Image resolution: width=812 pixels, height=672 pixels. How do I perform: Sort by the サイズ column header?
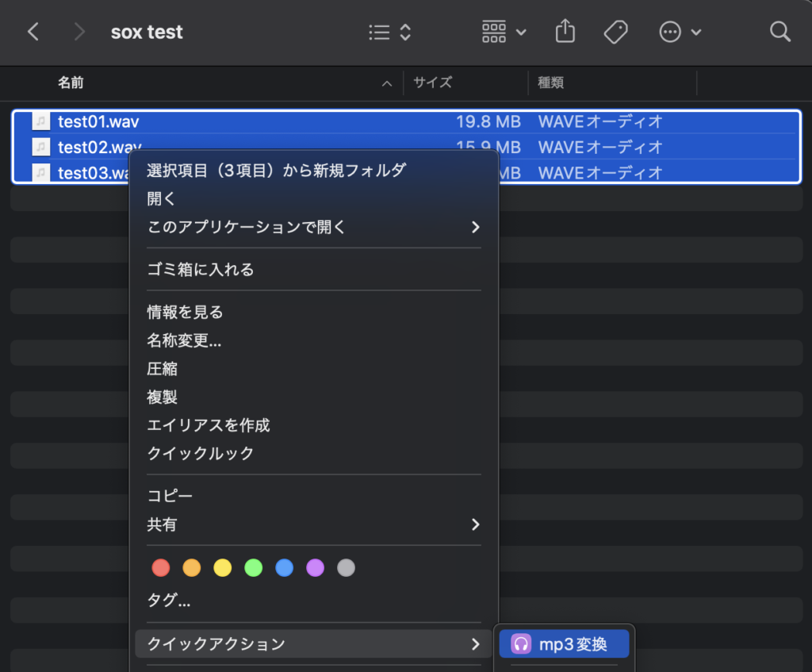(433, 83)
